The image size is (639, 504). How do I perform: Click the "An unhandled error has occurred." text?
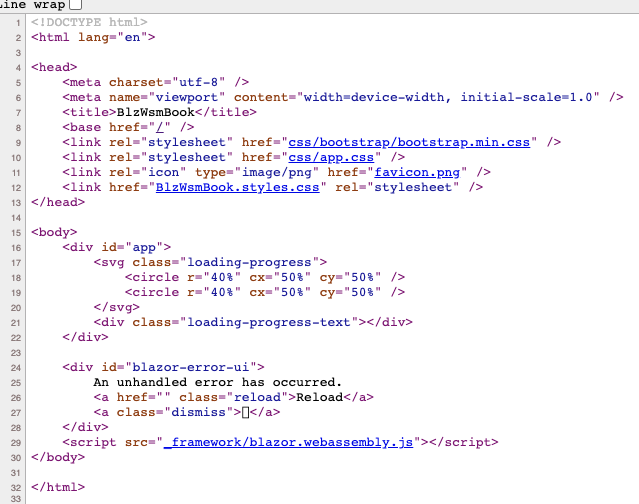pos(218,382)
